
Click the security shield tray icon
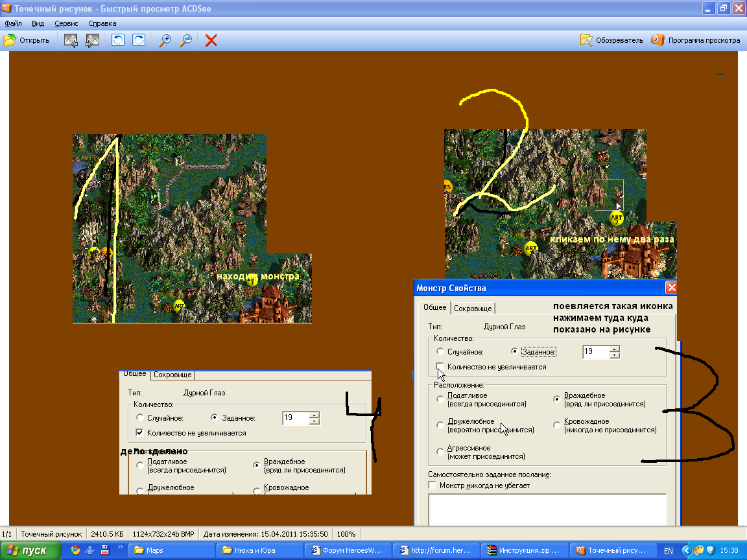point(710,550)
